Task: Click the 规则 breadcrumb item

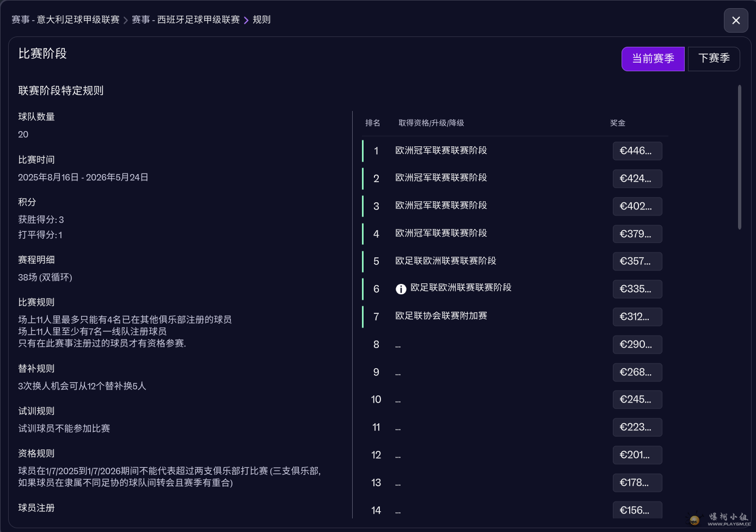Action: pyautogui.click(x=261, y=20)
